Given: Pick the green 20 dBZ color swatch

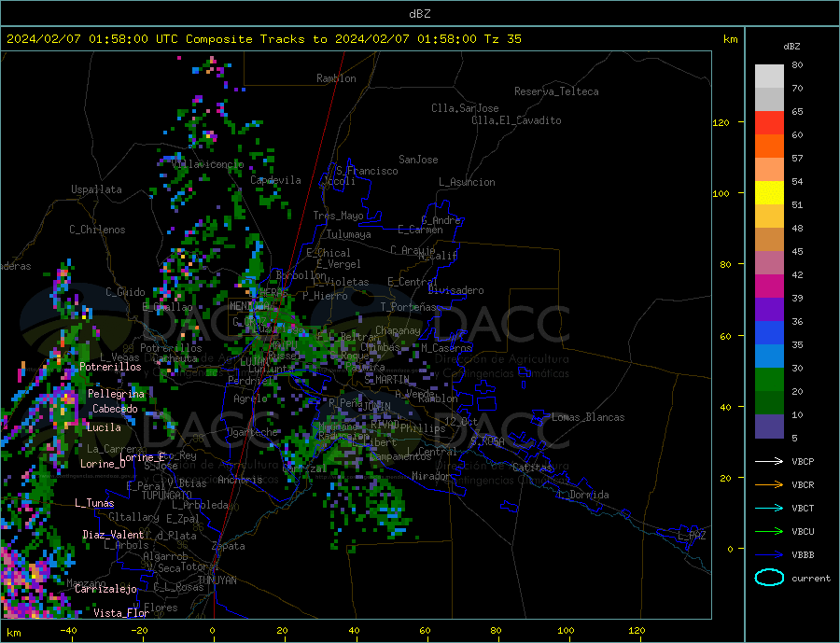Looking at the screenshot, I should [x=769, y=380].
